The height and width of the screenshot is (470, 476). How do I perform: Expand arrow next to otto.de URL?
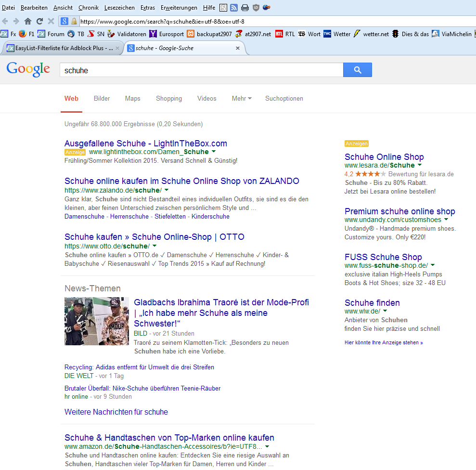pyautogui.click(x=154, y=246)
